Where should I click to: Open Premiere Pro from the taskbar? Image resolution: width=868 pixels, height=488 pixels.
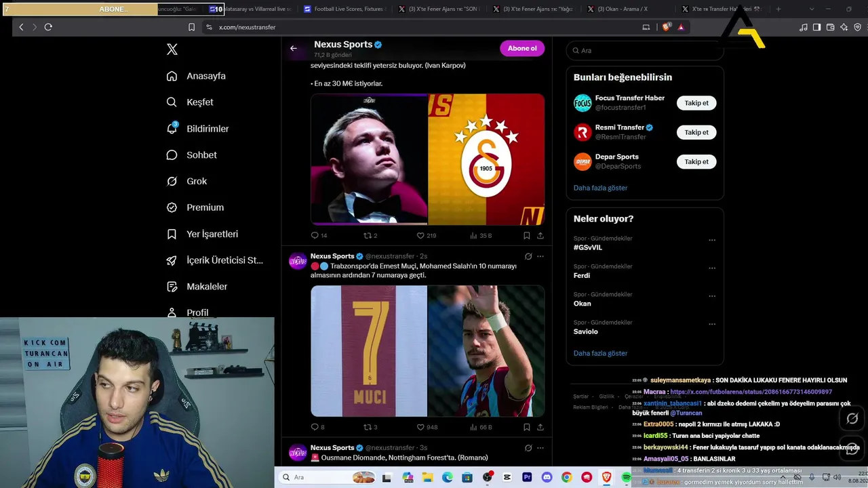click(527, 477)
